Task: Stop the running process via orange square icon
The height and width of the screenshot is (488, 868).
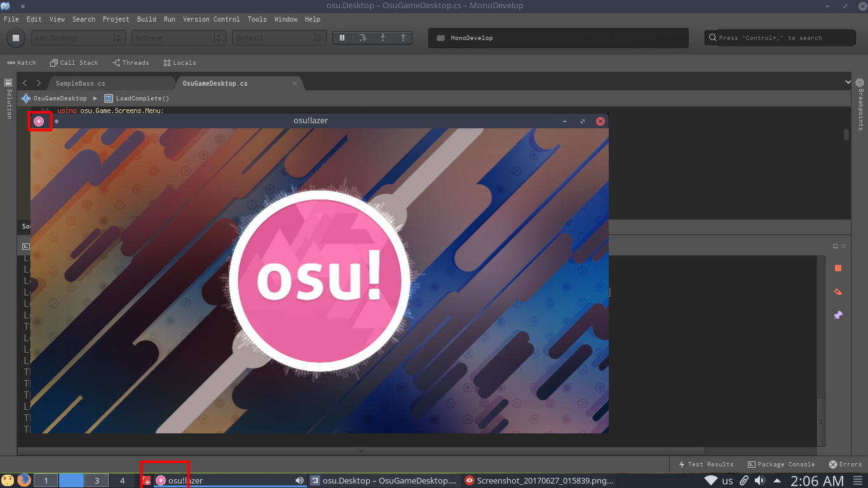Action: (x=837, y=269)
